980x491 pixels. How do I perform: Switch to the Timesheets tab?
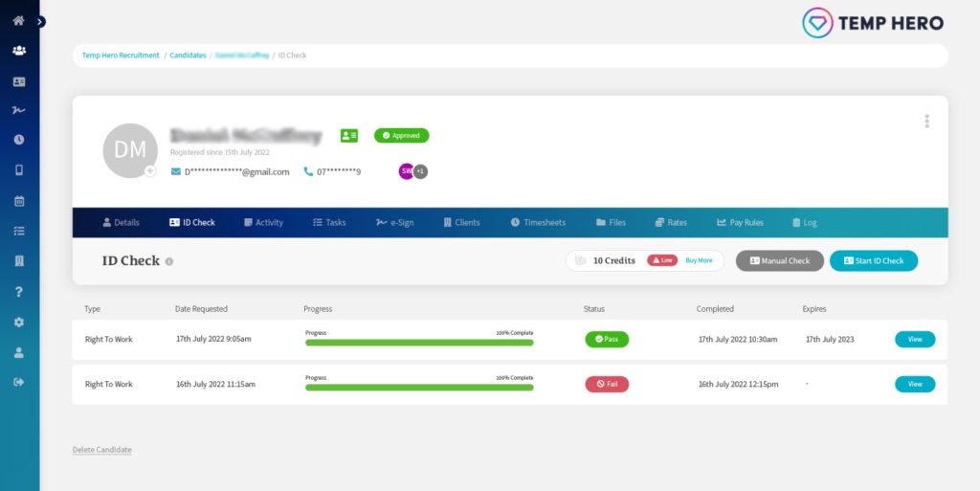tap(538, 222)
